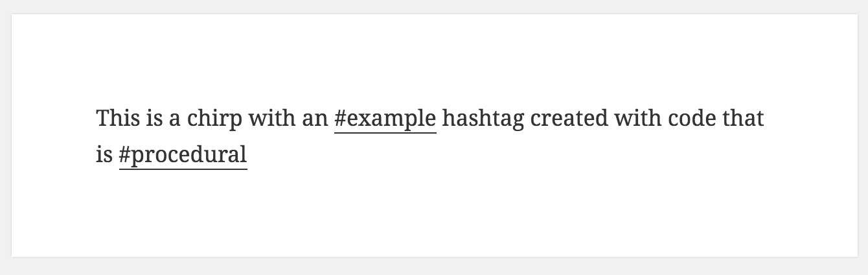868x275 pixels.
Task: Open the #example hashtag link
Action: (x=385, y=119)
